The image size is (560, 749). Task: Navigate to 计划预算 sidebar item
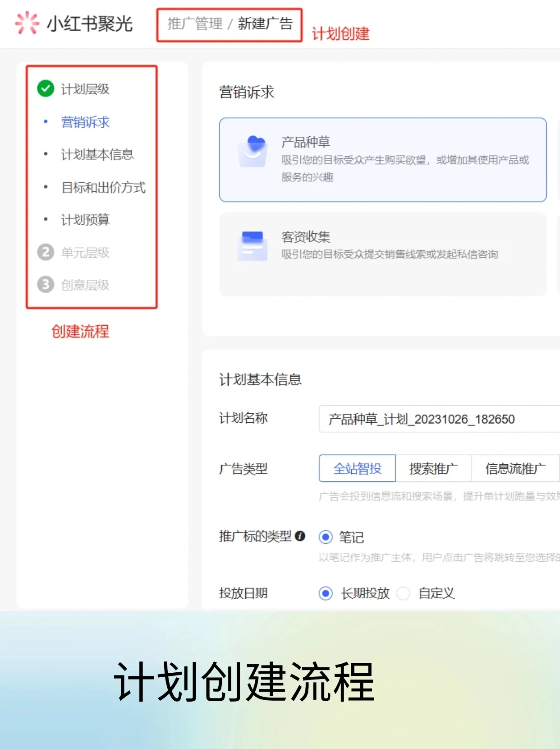(85, 220)
